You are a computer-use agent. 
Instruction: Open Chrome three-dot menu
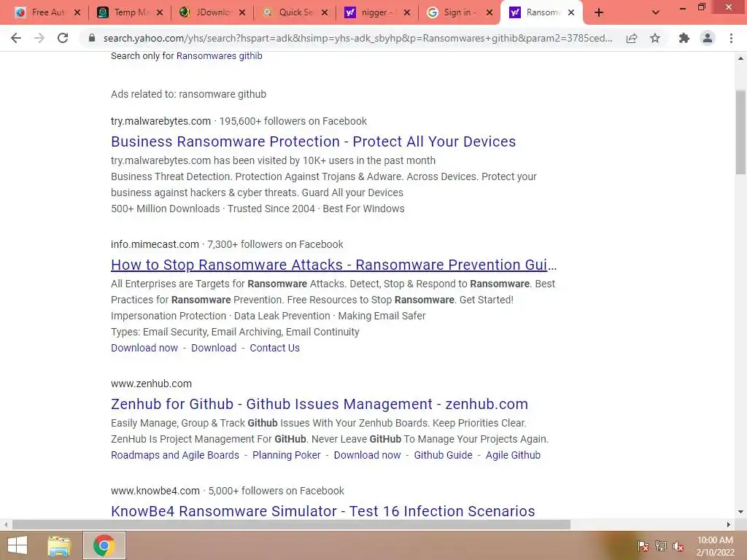pos(731,38)
